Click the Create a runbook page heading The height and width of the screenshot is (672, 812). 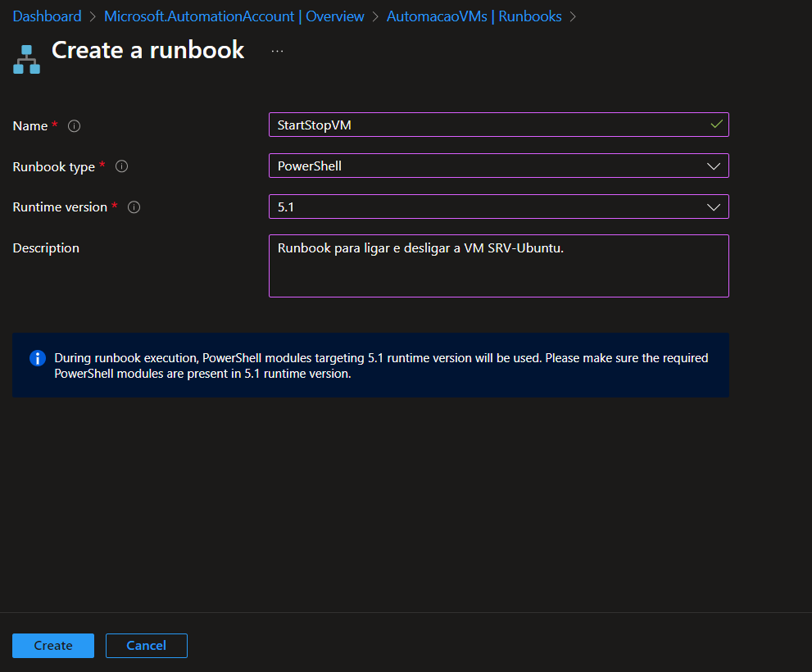coord(148,50)
